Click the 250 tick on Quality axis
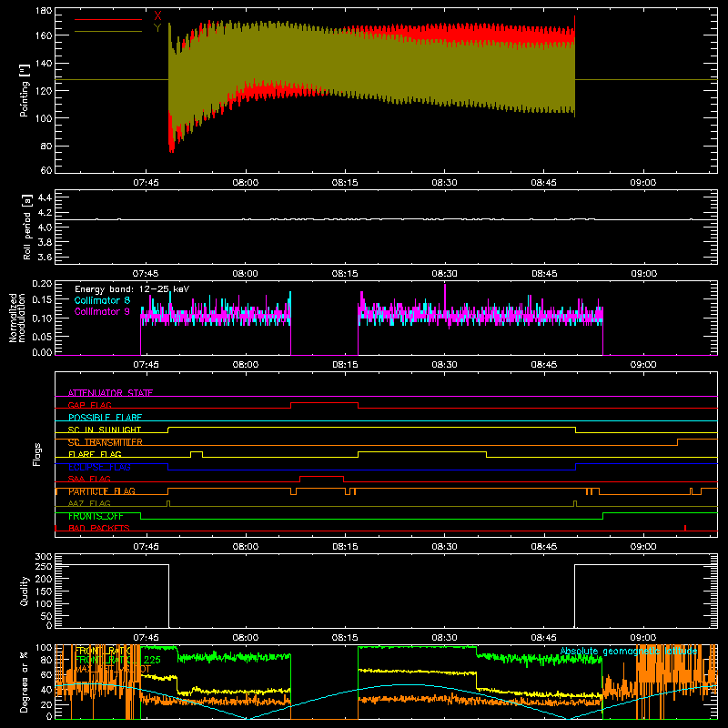 44,567
